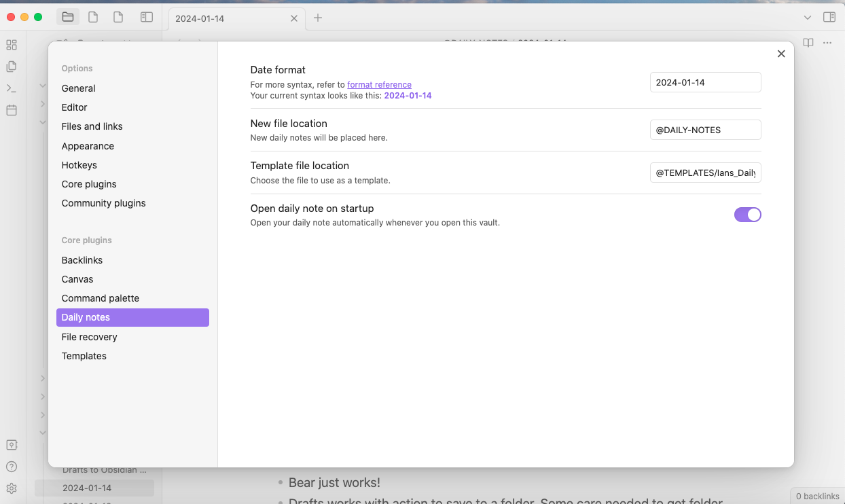Open Hotkeys settings

[x=132, y=165]
